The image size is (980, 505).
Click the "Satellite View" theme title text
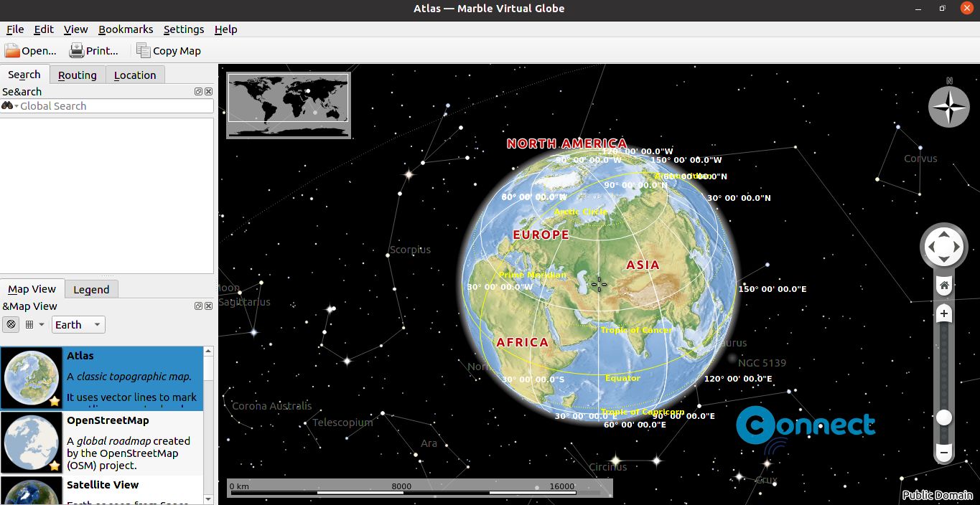click(103, 485)
